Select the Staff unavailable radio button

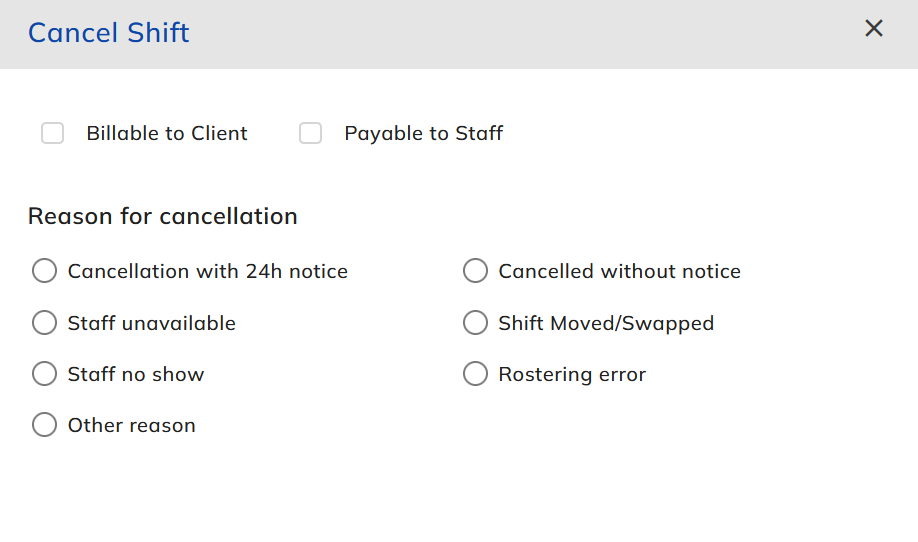[44, 323]
